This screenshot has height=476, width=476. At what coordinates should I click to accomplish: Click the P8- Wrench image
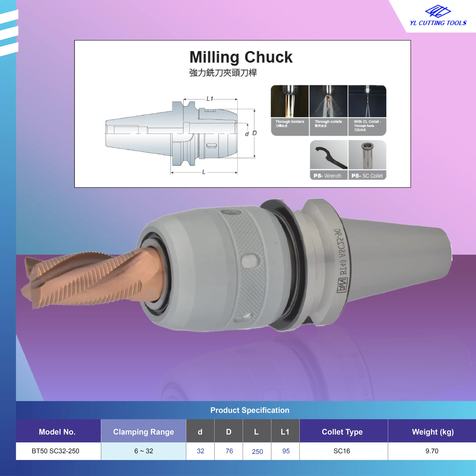coord(329,160)
